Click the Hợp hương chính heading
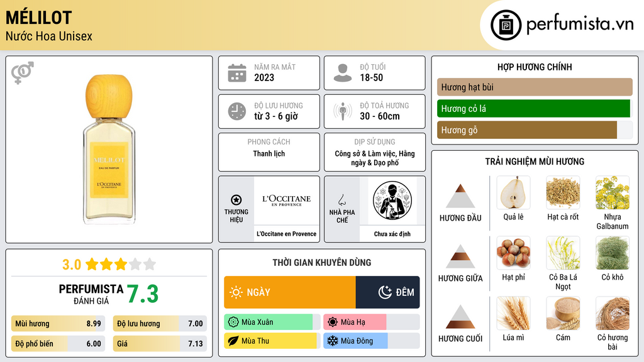This screenshot has width=644, height=362. pos(535,67)
